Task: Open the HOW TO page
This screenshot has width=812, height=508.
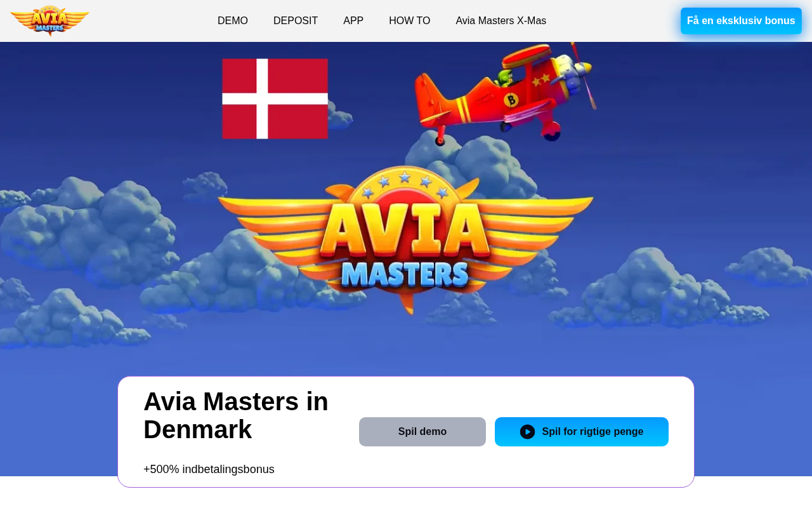Action: 410,21
